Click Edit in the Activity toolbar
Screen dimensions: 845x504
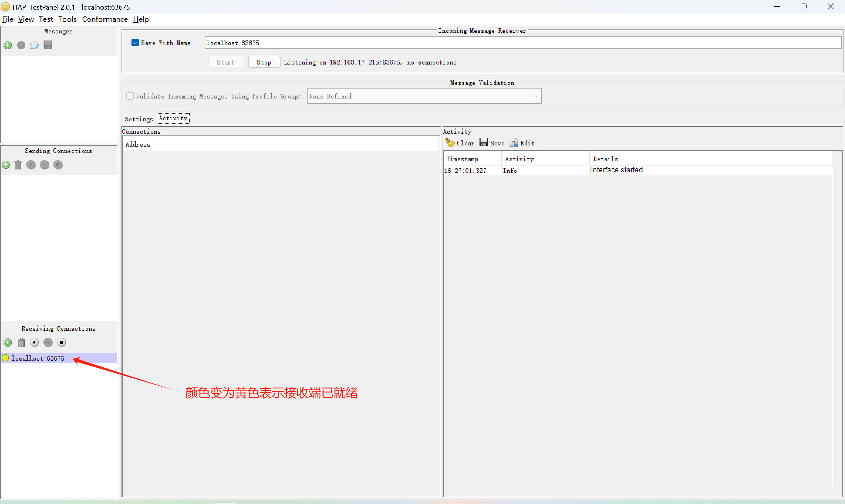click(x=522, y=143)
